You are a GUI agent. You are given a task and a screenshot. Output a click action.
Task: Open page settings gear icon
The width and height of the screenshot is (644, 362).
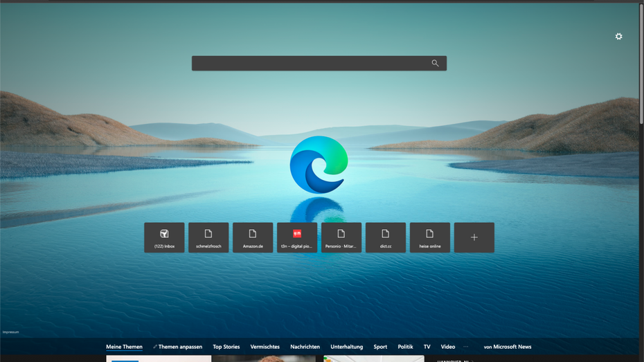click(618, 37)
